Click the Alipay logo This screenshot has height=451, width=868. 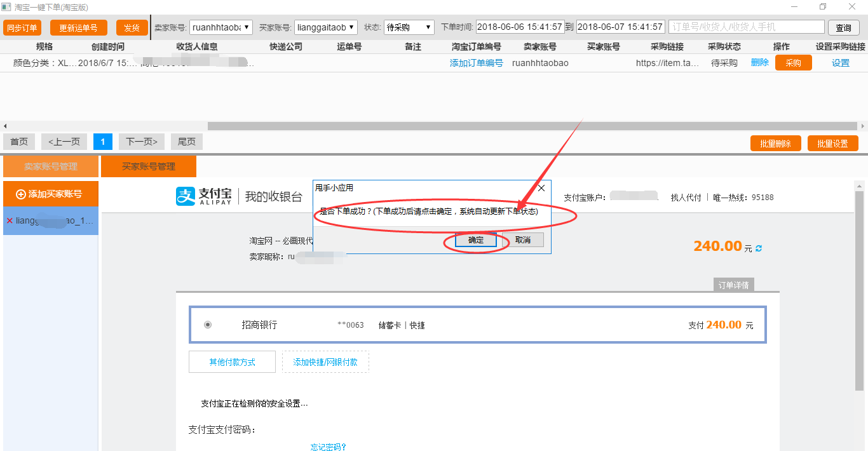click(x=205, y=196)
